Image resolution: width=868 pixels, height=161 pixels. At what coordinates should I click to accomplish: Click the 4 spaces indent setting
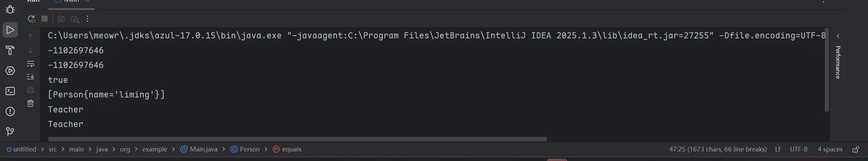coord(830,149)
